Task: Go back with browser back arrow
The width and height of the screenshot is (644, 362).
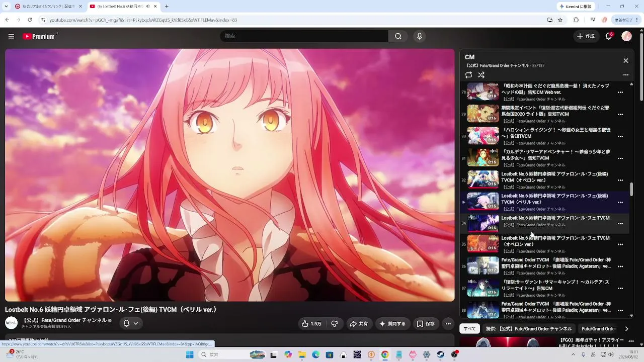Action: click(7, 20)
